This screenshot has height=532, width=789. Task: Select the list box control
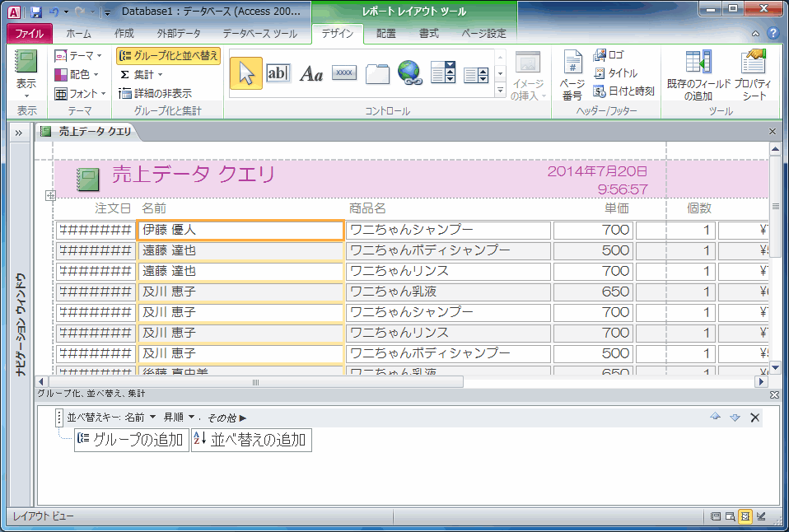(476, 74)
